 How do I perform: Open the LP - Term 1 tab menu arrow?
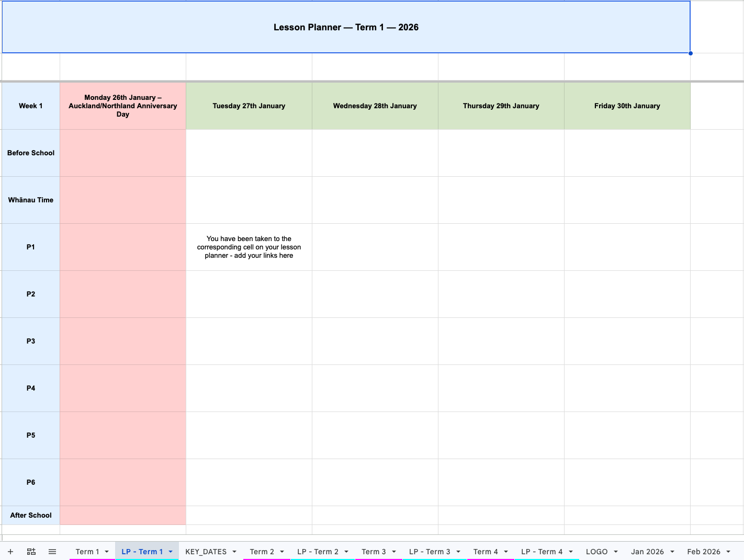(x=171, y=552)
